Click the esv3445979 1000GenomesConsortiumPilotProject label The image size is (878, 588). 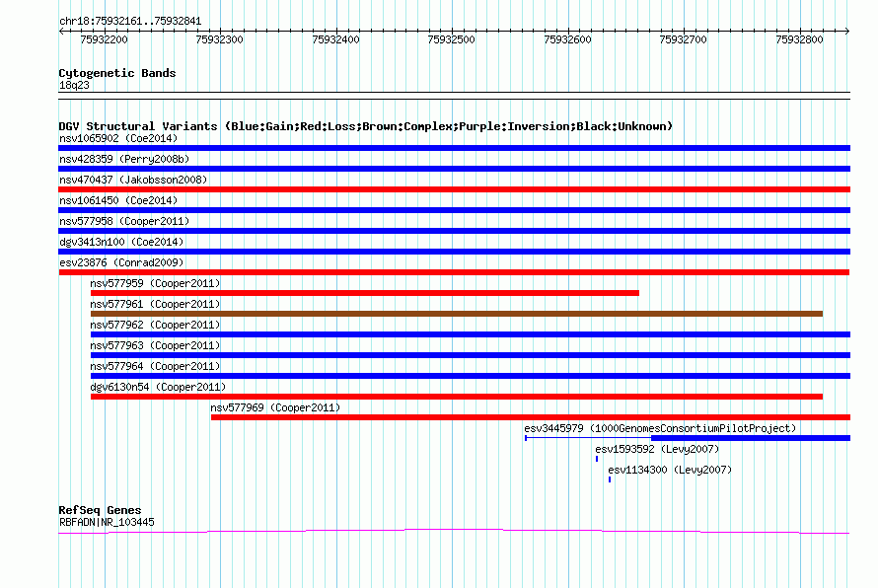pos(660,428)
